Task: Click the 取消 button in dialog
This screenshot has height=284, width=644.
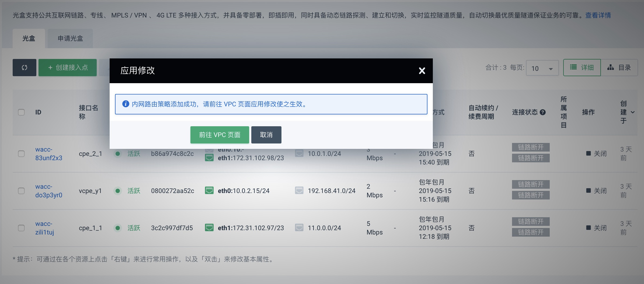Action: click(x=266, y=135)
